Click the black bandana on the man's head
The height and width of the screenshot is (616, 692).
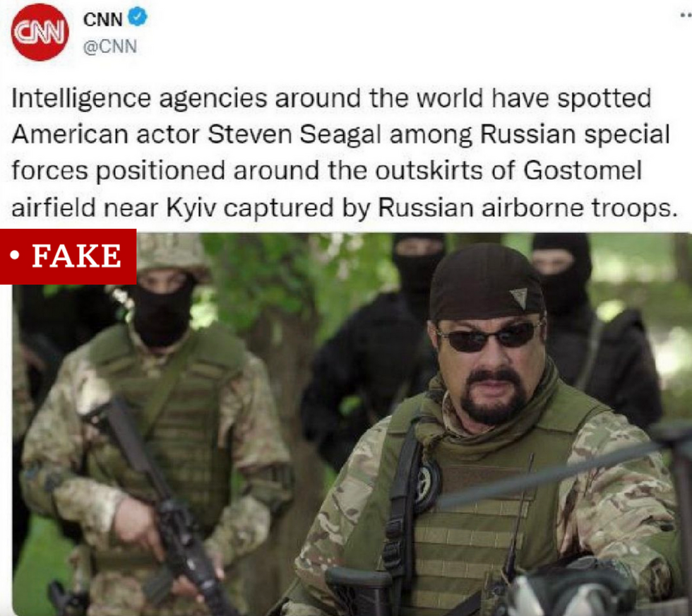click(x=487, y=283)
